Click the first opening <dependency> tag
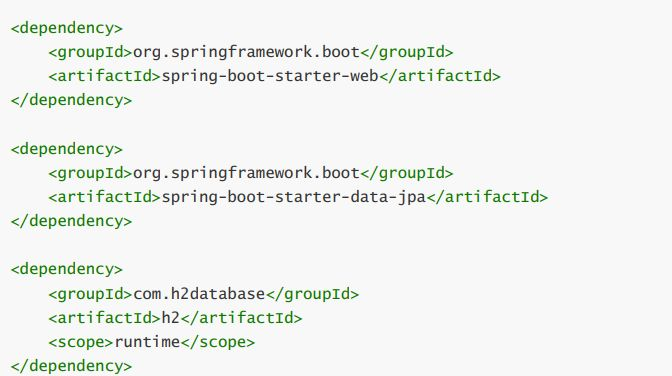The width and height of the screenshot is (672, 376). click(x=67, y=28)
